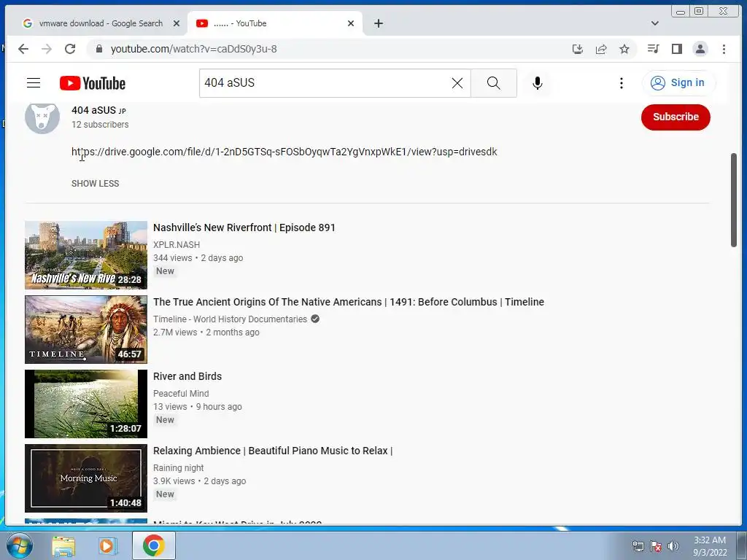Open the River and Birds title
Image resolution: width=747 pixels, height=560 pixels.
pyautogui.click(x=187, y=376)
